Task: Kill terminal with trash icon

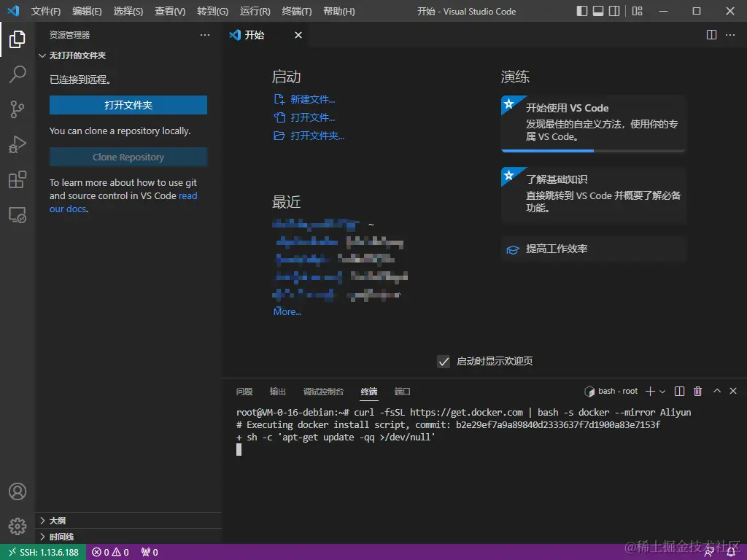Action: [697, 392]
